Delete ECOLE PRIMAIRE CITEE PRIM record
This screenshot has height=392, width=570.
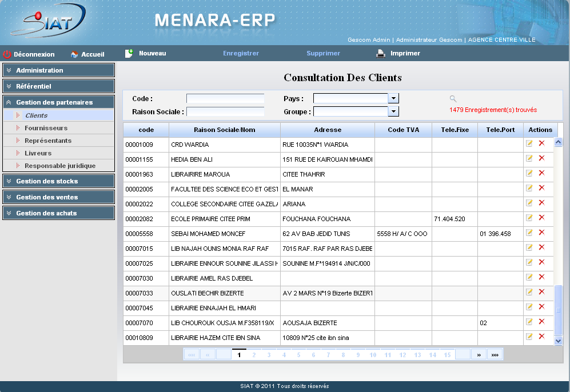[541, 218]
